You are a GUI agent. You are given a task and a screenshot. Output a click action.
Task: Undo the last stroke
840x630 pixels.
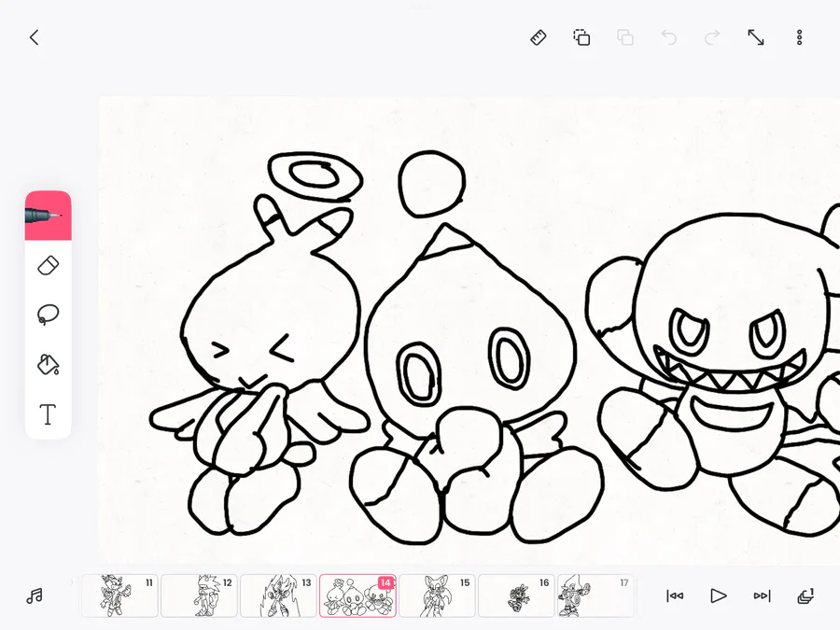coord(668,37)
